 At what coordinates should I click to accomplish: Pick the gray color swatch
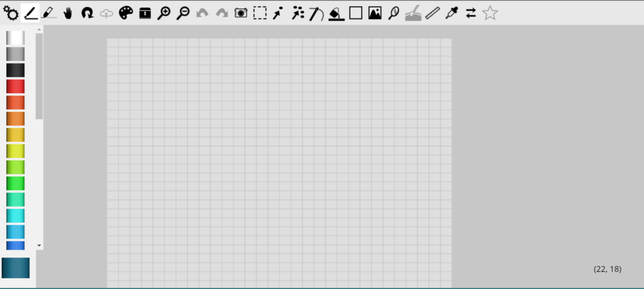point(15,54)
